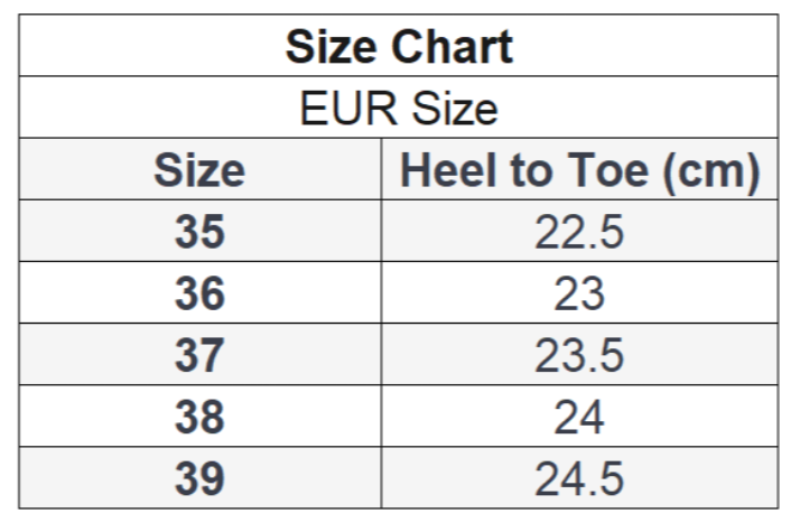
Task: Click the 24 heel to toe value
Action: click(x=579, y=417)
